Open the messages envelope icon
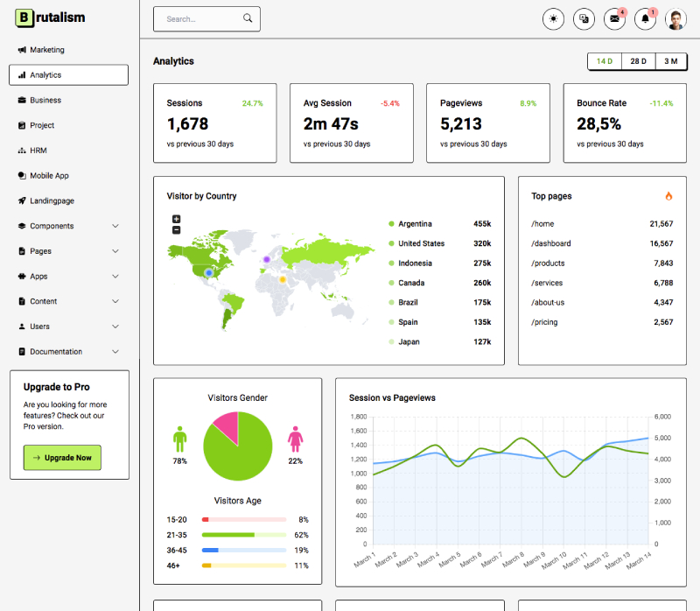Image resolution: width=700 pixels, height=611 pixels. 614,18
